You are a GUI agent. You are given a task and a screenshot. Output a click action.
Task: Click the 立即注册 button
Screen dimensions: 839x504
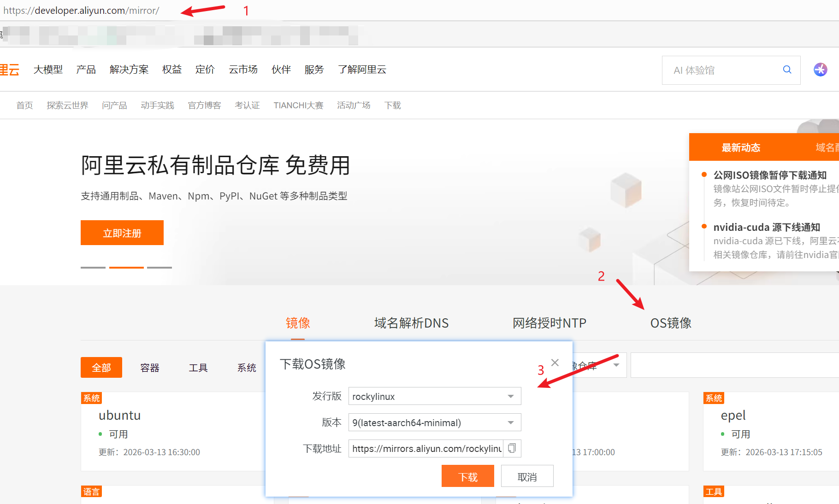tap(122, 233)
